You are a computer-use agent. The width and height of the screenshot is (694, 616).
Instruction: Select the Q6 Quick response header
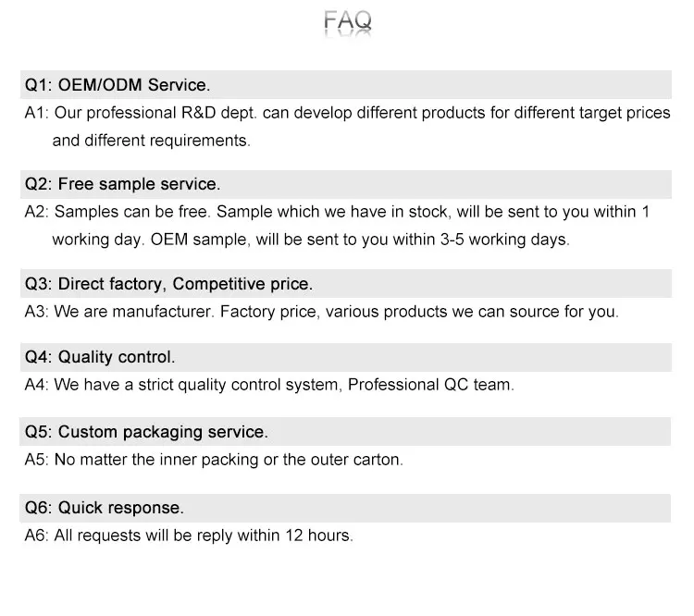coord(345,508)
